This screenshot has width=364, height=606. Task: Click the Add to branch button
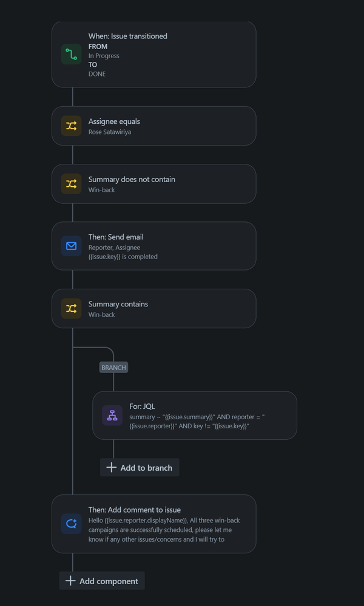[140, 467]
